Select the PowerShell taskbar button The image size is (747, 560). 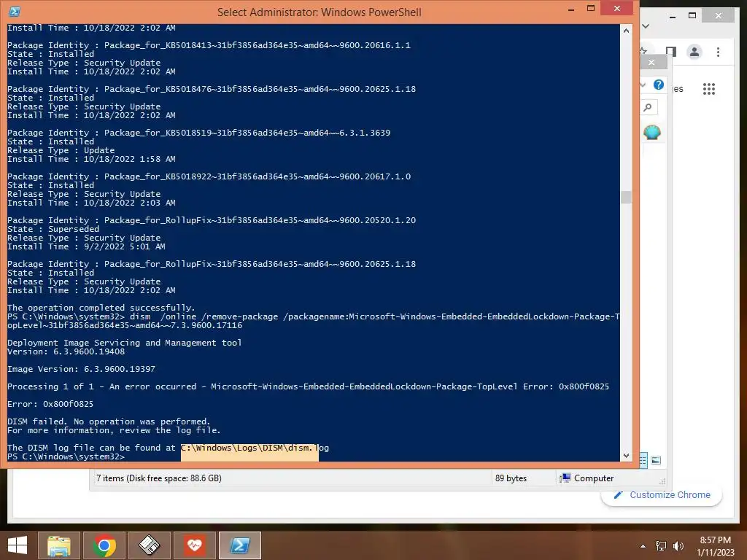coord(239,545)
